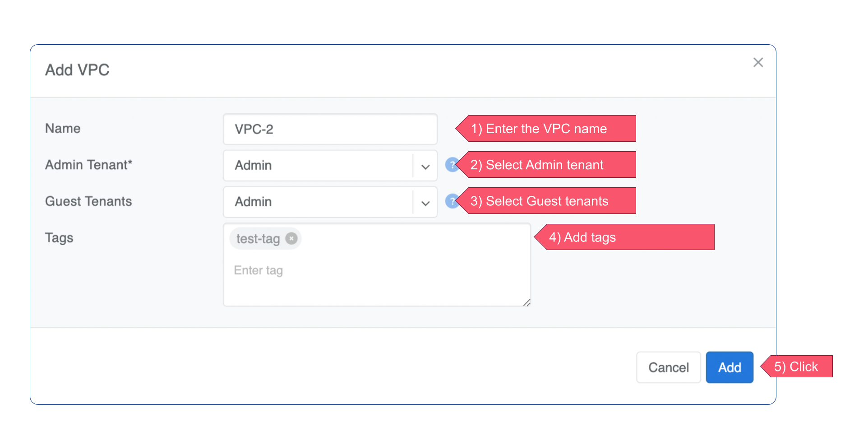868x445 pixels.
Task: Open the Admin Tenant chevron arrow
Action: click(425, 166)
